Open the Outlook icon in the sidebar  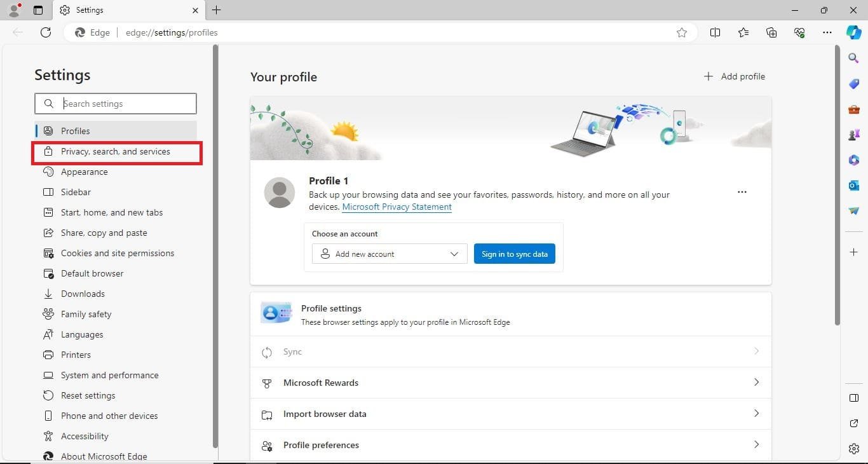point(853,185)
